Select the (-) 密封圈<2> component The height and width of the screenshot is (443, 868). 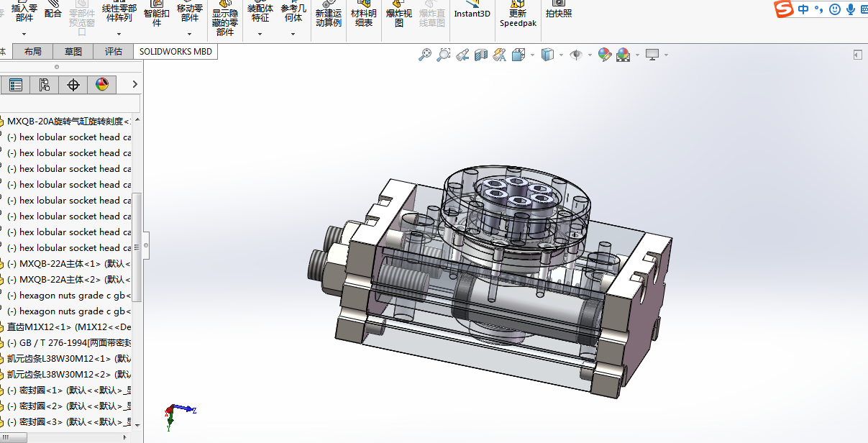[69, 406]
